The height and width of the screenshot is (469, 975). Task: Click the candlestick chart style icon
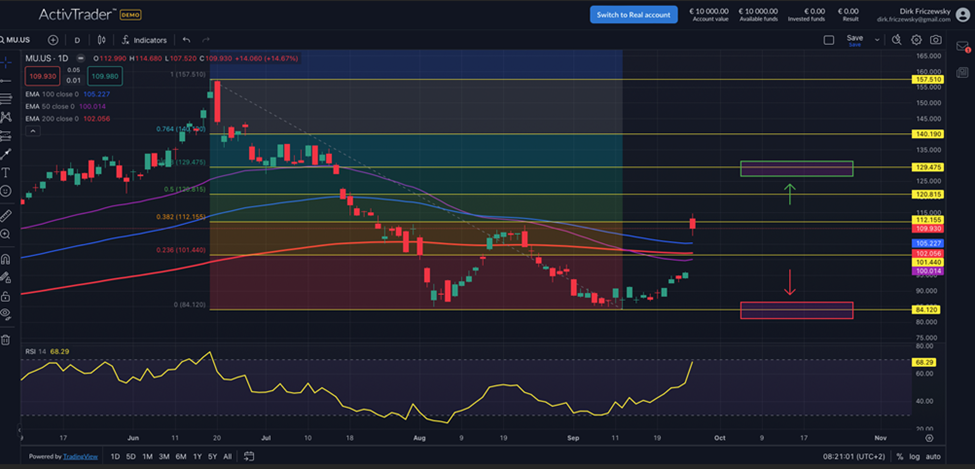click(x=102, y=40)
